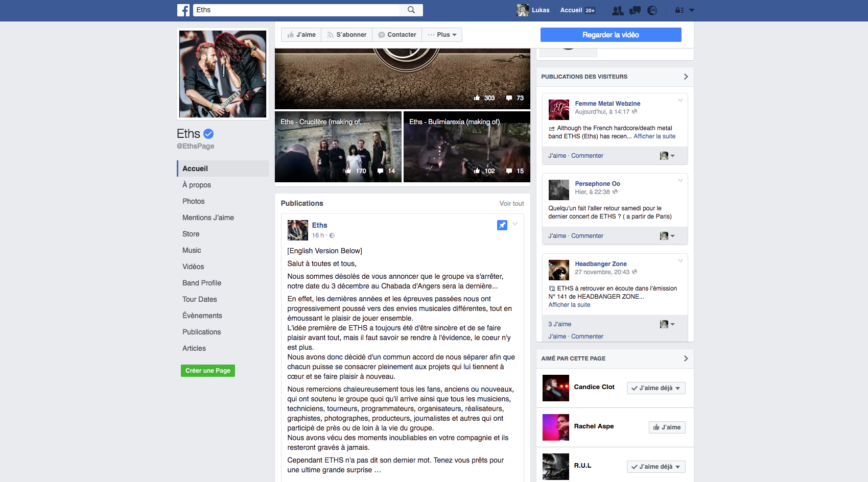Open the Plus dropdown menu
Image resolution: width=868 pixels, height=482 pixels.
(x=442, y=35)
